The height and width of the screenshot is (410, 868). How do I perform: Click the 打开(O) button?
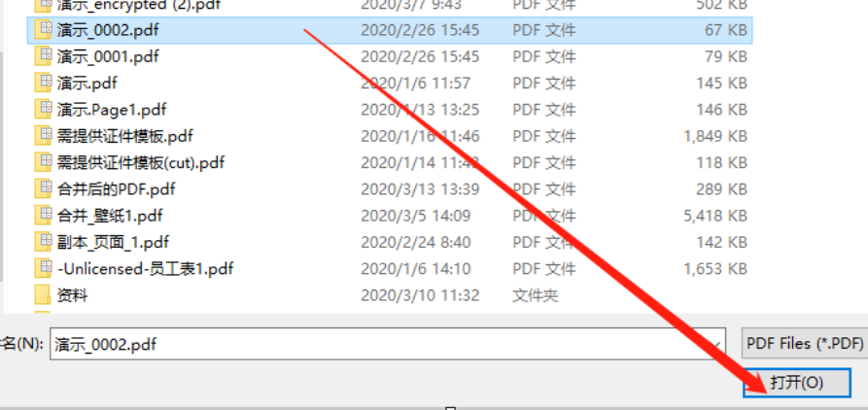(x=797, y=383)
